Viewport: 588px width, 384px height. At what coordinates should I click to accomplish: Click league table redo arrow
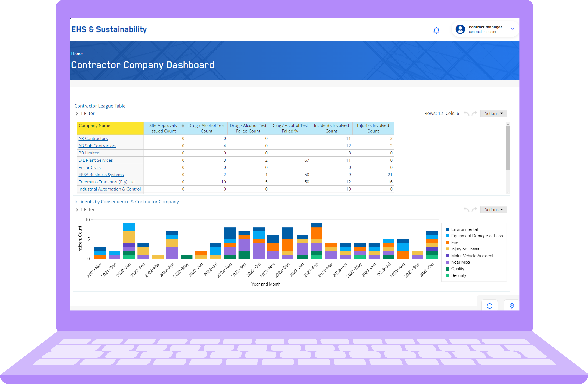pyautogui.click(x=474, y=113)
